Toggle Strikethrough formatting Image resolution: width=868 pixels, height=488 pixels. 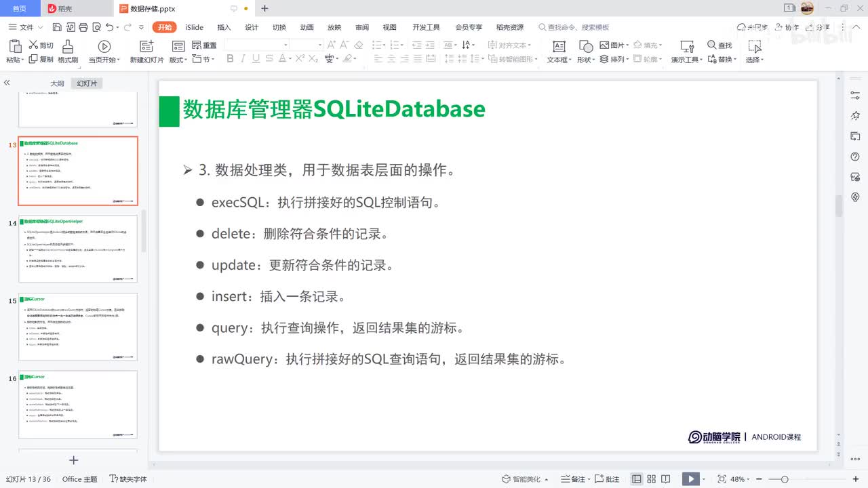point(271,59)
